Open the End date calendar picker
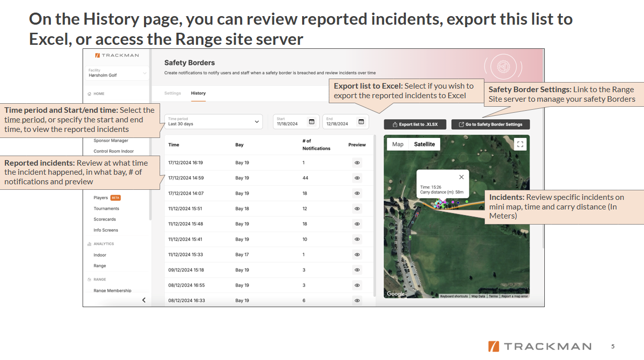This screenshot has height=360, width=644. click(361, 121)
